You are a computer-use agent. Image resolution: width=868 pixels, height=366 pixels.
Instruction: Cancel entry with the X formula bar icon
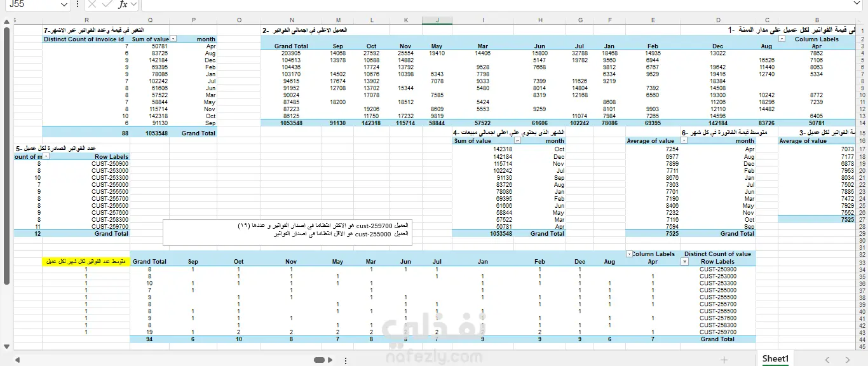(x=93, y=4)
